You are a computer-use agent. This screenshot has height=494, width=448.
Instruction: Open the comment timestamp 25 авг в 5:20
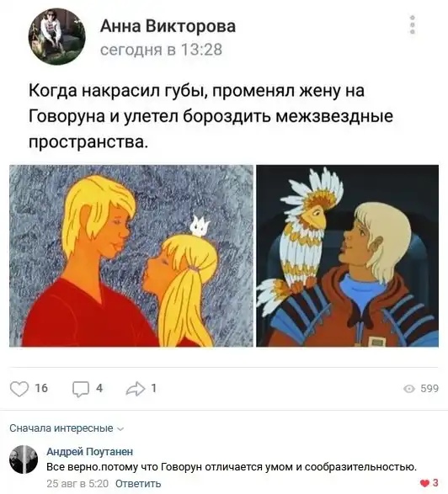click(x=77, y=483)
